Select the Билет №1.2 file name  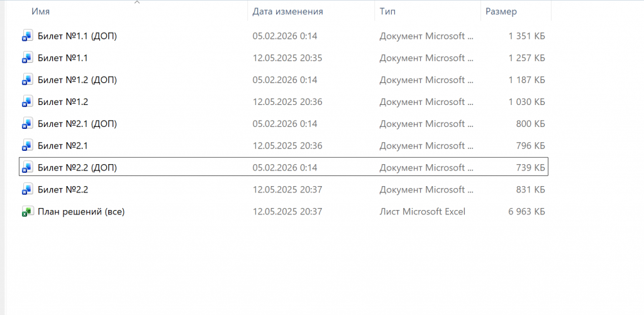click(x=62, y=102)
